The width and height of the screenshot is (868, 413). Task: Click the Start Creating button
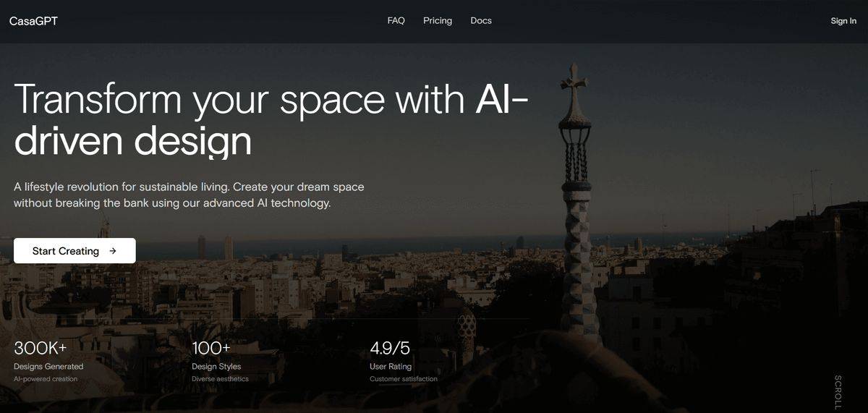(x=75, y=251)
